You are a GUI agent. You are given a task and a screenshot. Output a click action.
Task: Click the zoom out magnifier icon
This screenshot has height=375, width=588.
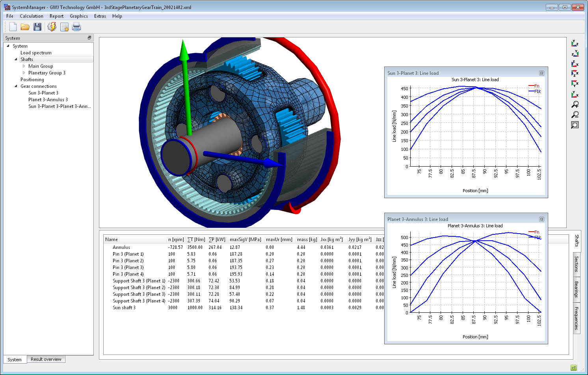click(x=575, y=115)
